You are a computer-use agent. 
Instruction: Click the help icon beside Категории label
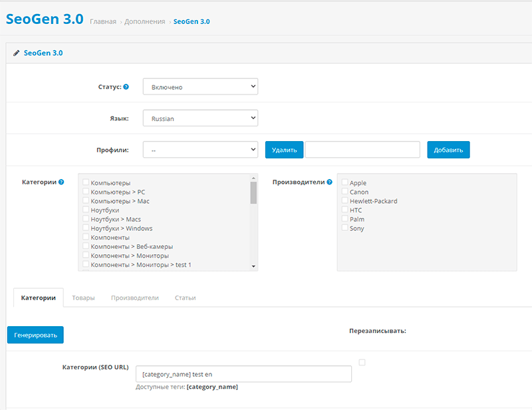pyautogui.click(x=61, y=182)
